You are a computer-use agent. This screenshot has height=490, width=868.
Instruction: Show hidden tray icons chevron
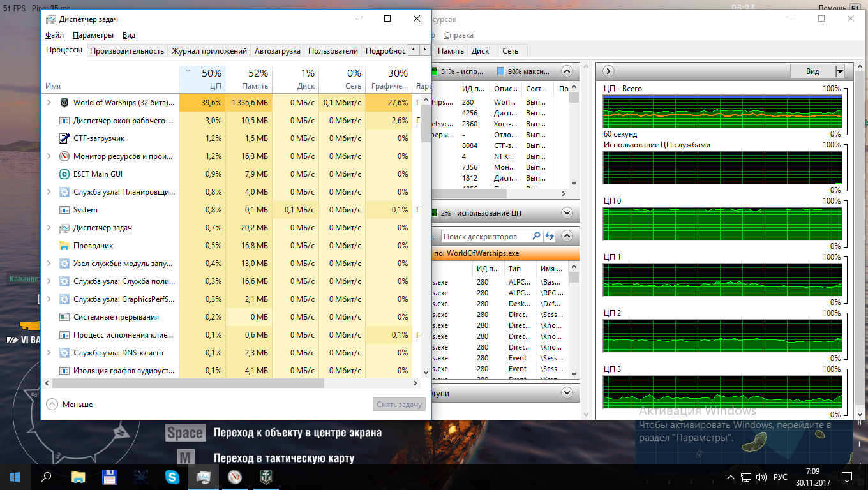pos(731,477)
